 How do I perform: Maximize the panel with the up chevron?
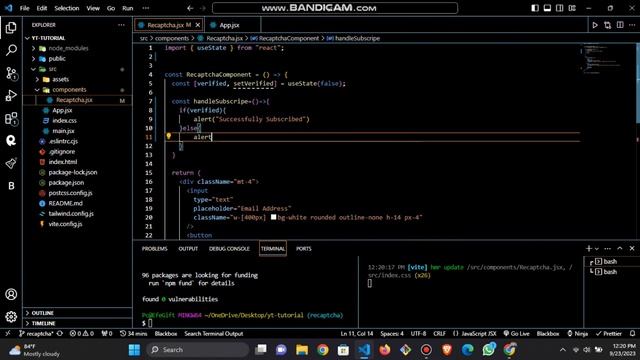pos(620,248)
